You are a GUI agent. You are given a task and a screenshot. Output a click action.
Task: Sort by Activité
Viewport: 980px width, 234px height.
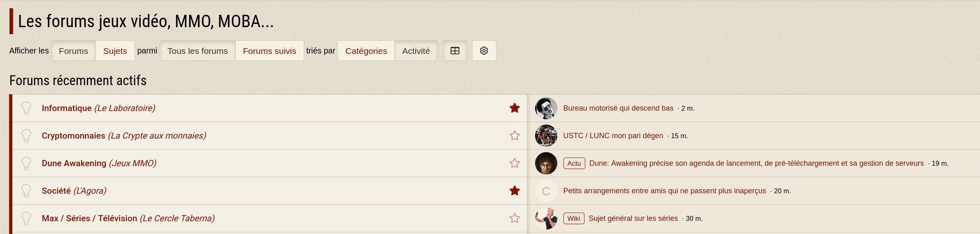[416, 51]
